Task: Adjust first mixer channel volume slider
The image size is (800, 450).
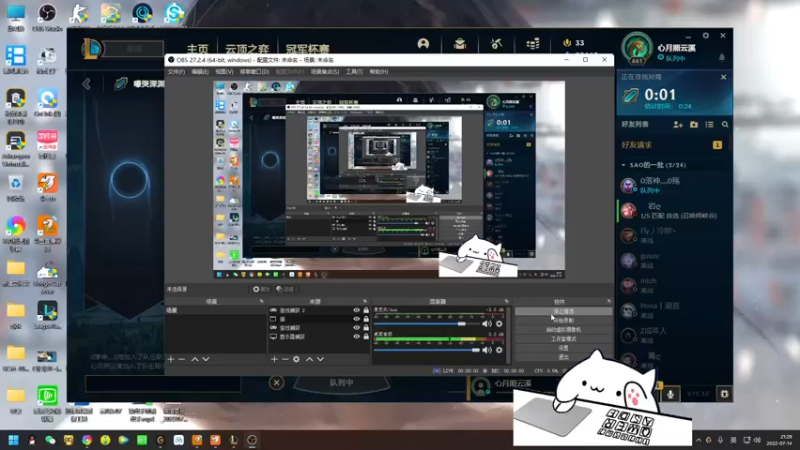Action: [427, 323]
